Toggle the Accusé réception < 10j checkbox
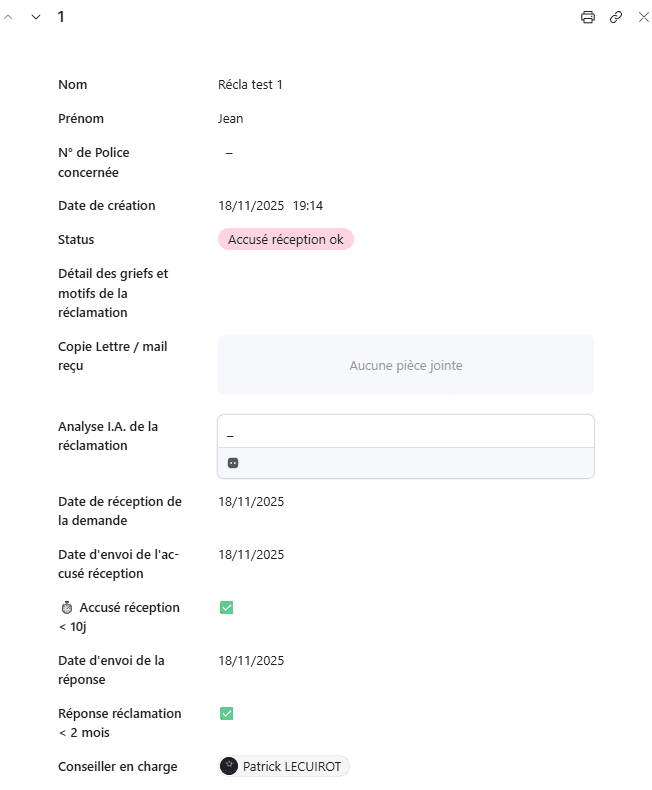 tap(226, 607)
